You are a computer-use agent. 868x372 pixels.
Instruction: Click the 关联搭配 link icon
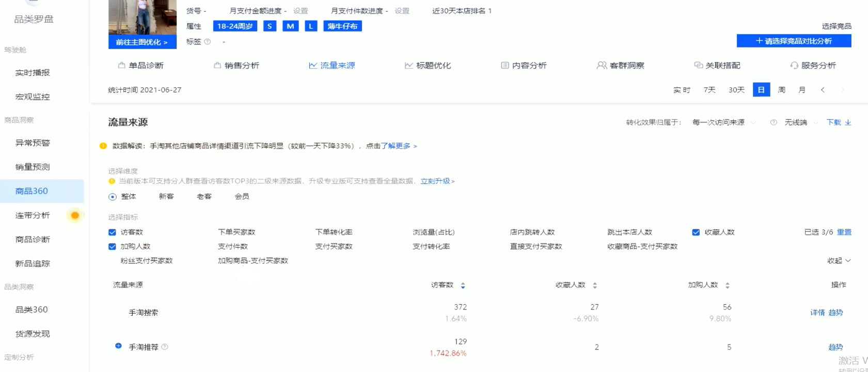pos(698,66)
